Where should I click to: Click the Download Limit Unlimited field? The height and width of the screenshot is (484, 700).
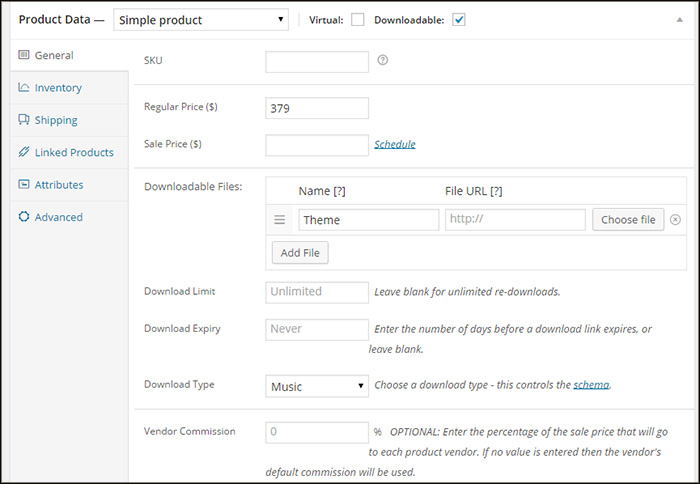pos(317,292)
